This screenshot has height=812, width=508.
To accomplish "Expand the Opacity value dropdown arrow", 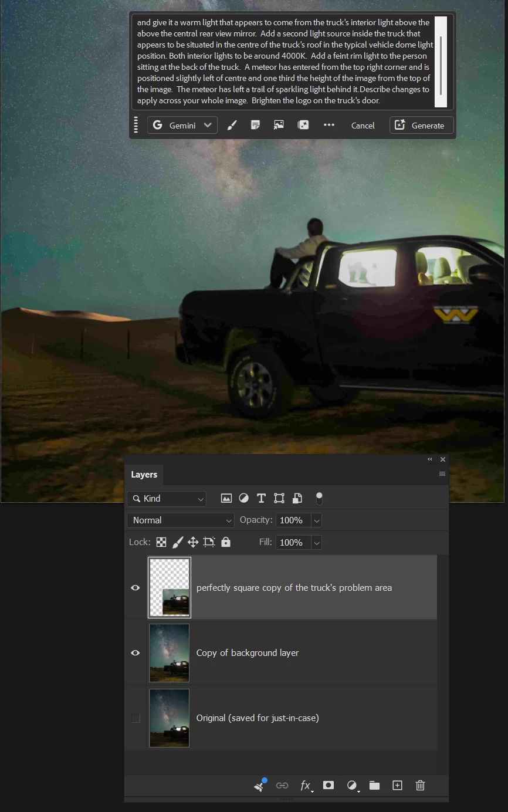I will (317, 520).
